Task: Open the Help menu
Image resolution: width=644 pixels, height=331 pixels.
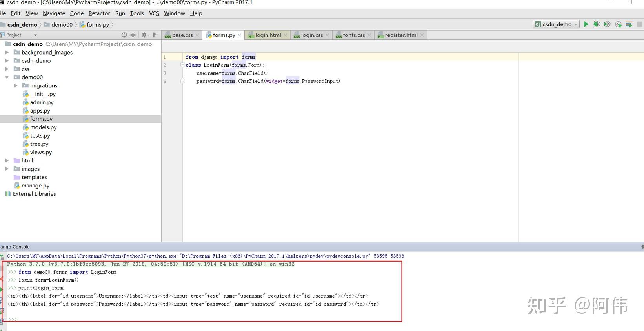Action: click(x=196, y=13)
